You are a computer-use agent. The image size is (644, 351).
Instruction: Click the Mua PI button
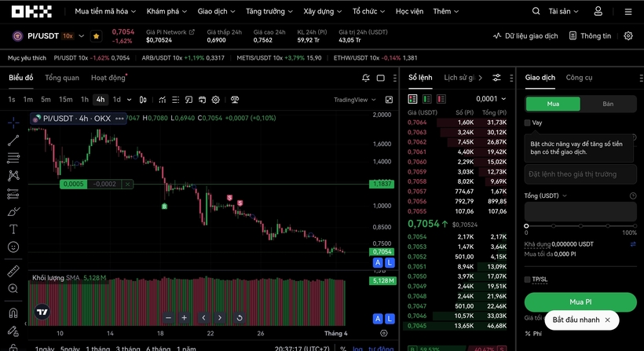click(580, 302)
